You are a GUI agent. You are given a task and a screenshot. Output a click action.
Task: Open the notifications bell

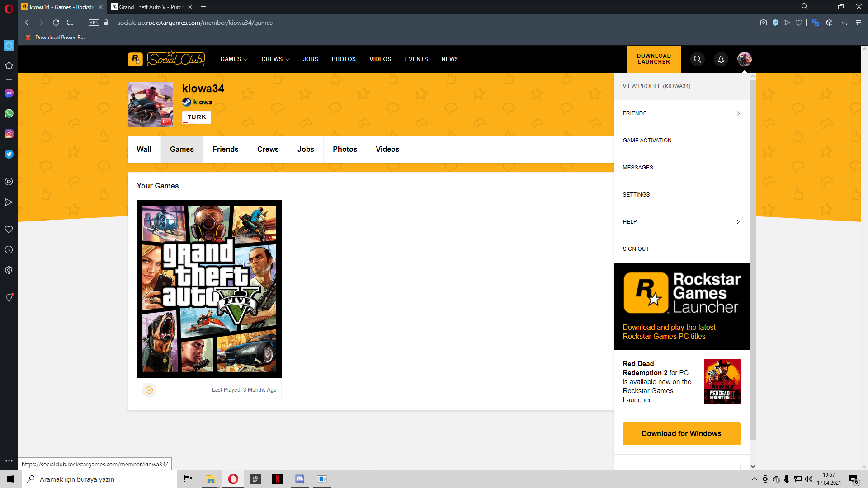[721, 59]
